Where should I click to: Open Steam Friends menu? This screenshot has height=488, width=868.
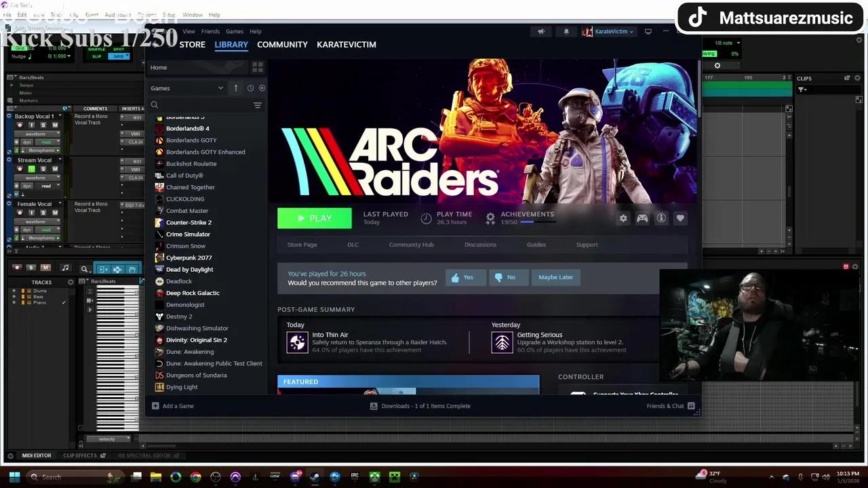210,31
